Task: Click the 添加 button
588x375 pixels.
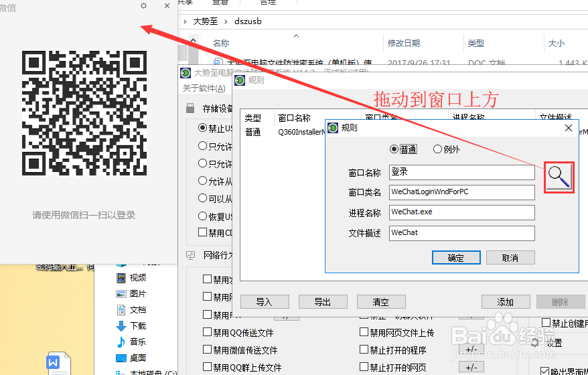Action: [506, 302]
